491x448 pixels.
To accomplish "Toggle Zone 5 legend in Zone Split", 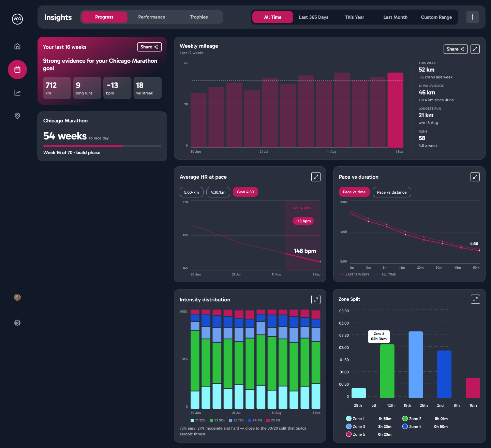I will click(x=356, y=434).
